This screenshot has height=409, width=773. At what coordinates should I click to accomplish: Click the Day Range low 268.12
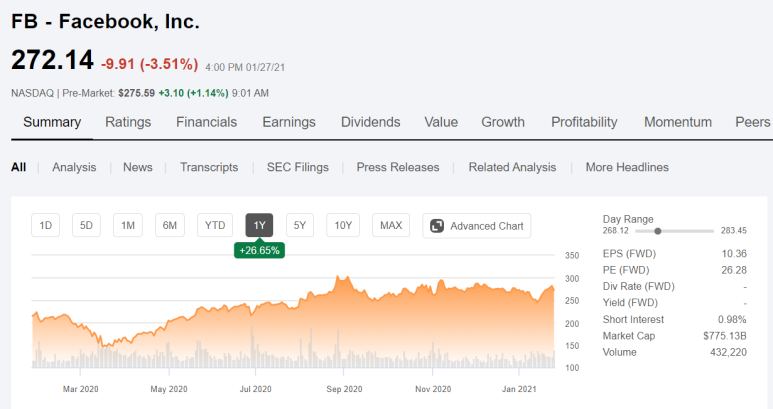pos(615,231)
